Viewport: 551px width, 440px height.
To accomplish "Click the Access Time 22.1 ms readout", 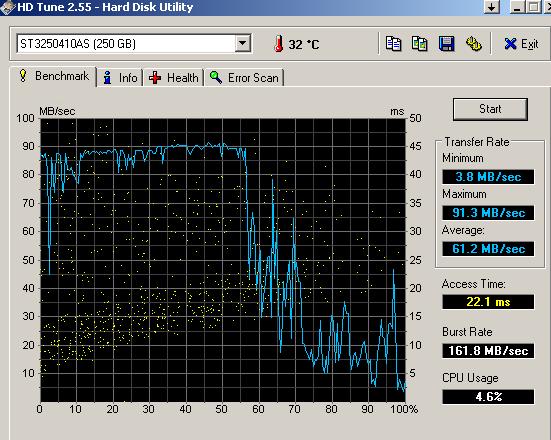I will 488,302.
